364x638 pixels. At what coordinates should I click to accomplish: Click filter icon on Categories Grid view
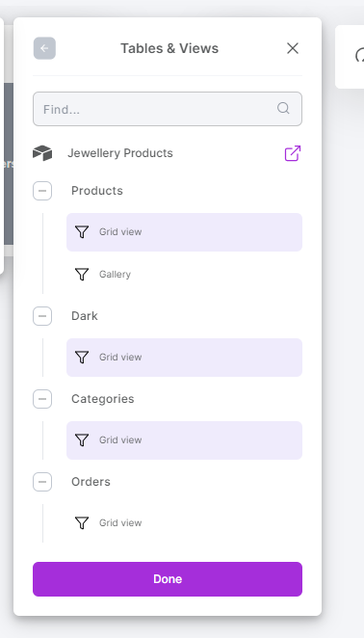[x=82, y=440]
